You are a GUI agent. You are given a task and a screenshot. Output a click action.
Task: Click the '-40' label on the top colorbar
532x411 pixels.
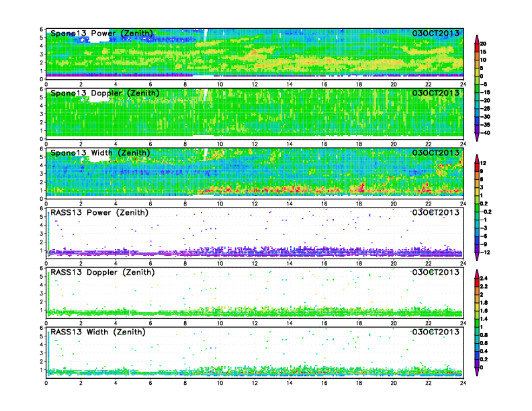tap(485, 133)
